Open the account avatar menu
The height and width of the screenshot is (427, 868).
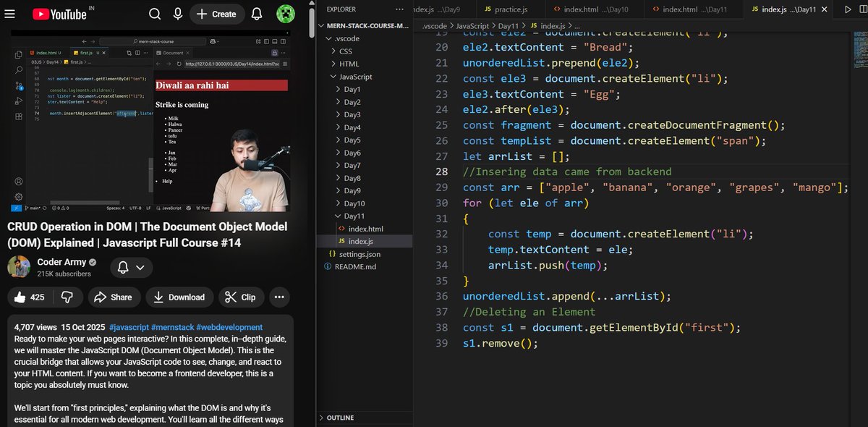click(x=286, y=14)
